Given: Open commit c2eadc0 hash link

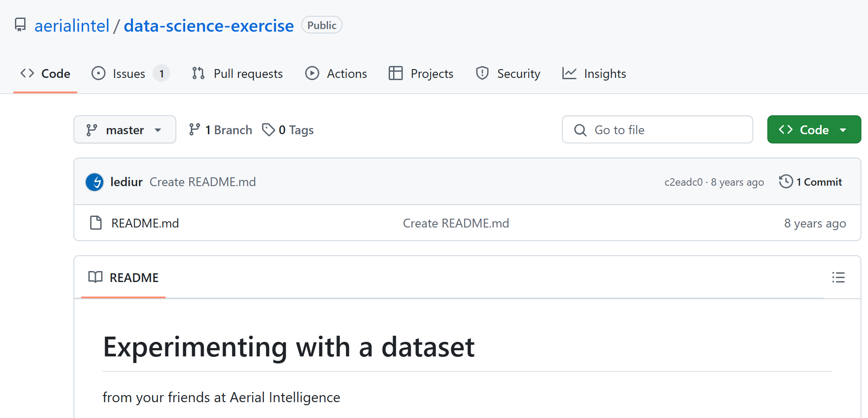Looking at the screenshot, I should [x=683, y=182].
